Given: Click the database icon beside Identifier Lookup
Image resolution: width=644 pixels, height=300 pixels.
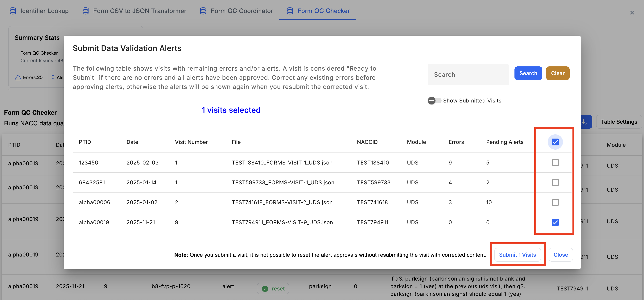Looking at the screenshot, I should tap(13, 11).
